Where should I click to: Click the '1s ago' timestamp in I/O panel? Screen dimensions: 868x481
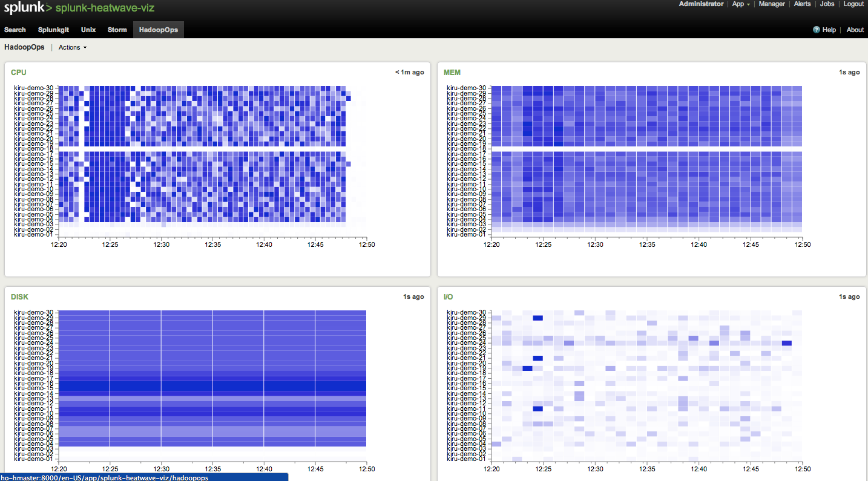849,296
